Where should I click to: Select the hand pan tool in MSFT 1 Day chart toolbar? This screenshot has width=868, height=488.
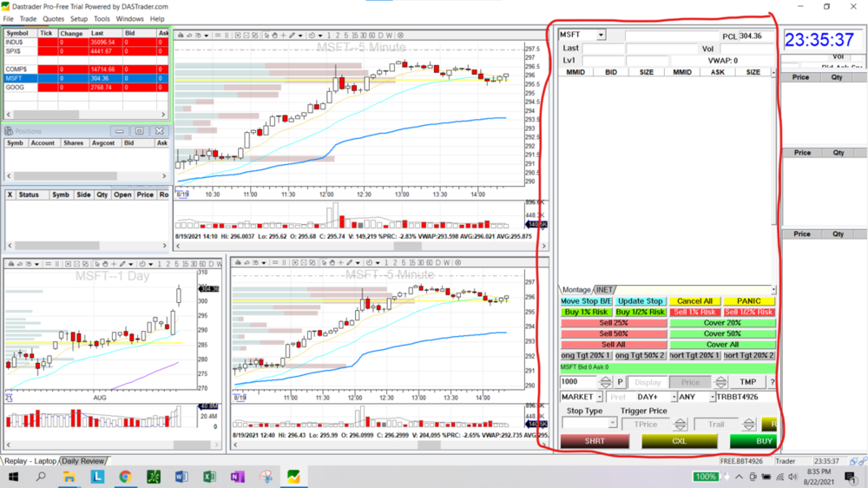tap(104, 264)
